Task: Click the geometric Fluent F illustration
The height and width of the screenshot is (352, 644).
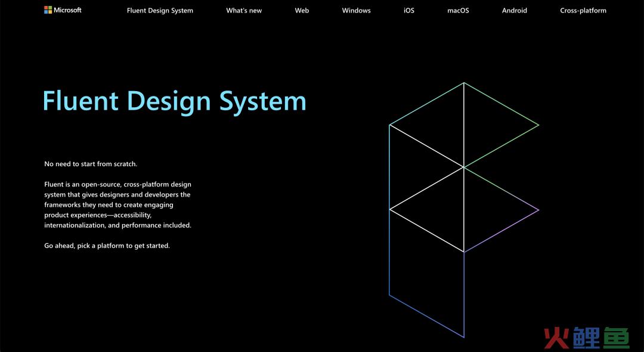Action: tap(464, 210)
